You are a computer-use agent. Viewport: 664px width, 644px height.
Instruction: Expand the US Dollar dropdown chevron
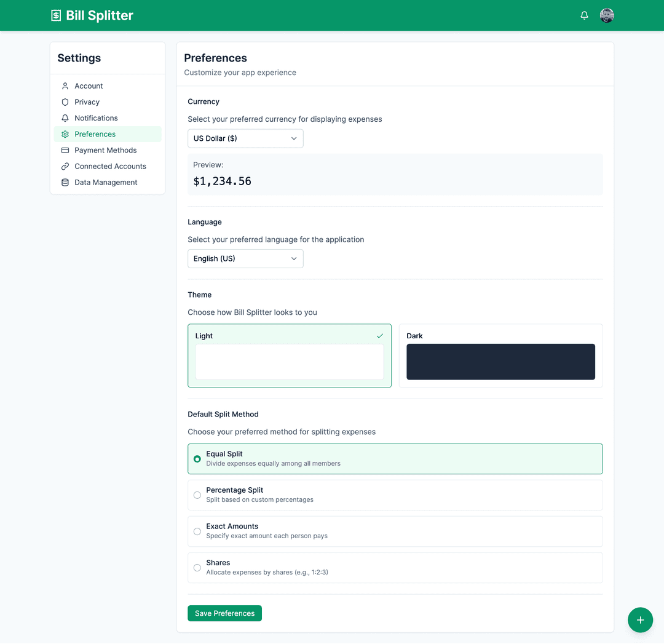[x=294, y=138]
